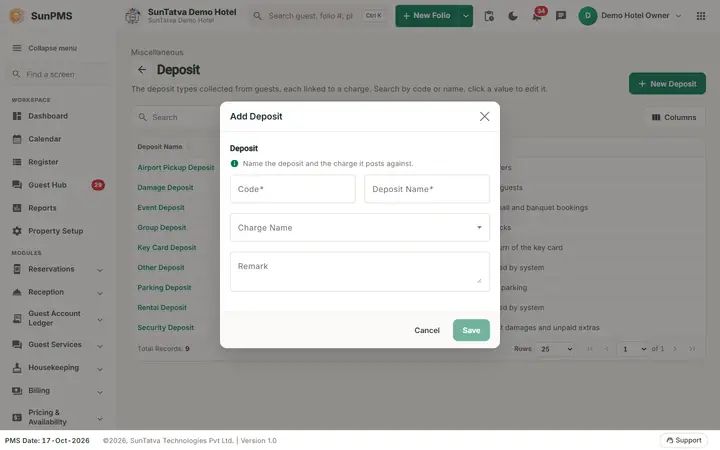The height and width of the screenshot is (450, 720).
Task: Click the global guest search field
Action: coord(318,16)
